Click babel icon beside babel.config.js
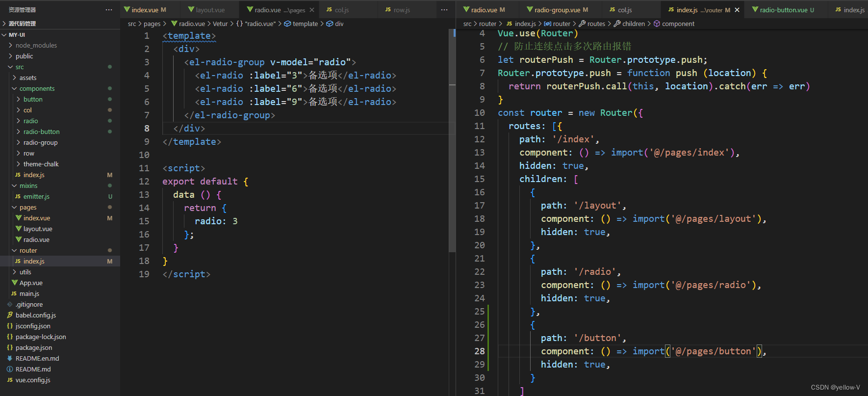 tap(10, 315)
